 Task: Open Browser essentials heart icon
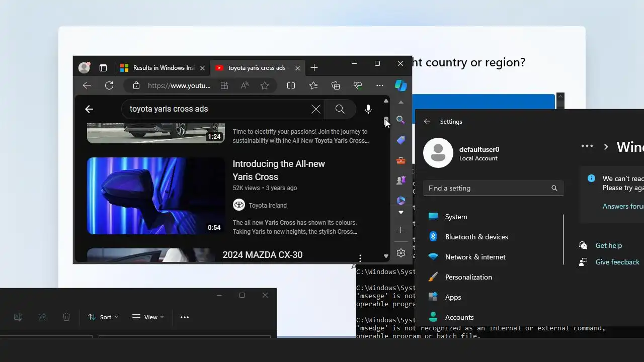coord(358,85)
